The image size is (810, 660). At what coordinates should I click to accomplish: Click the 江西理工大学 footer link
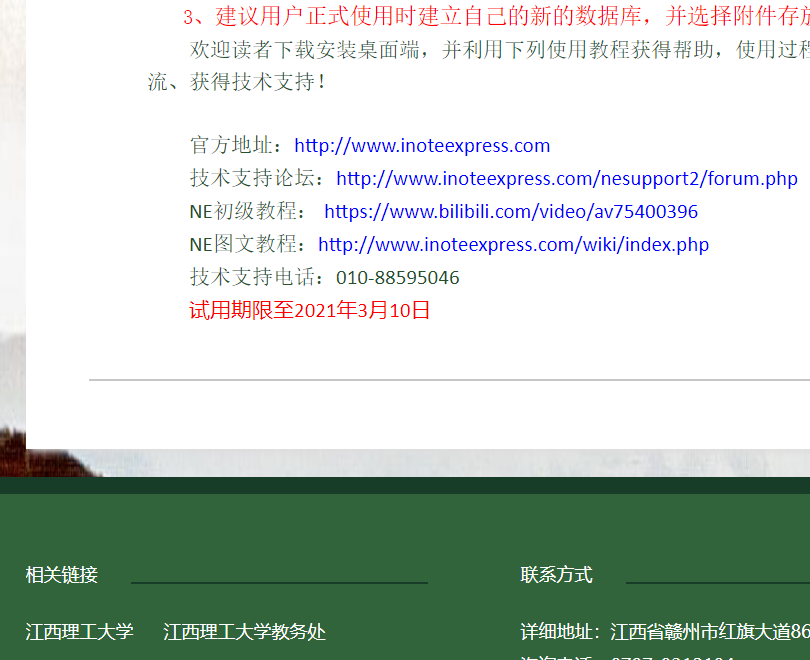(80, 632)
